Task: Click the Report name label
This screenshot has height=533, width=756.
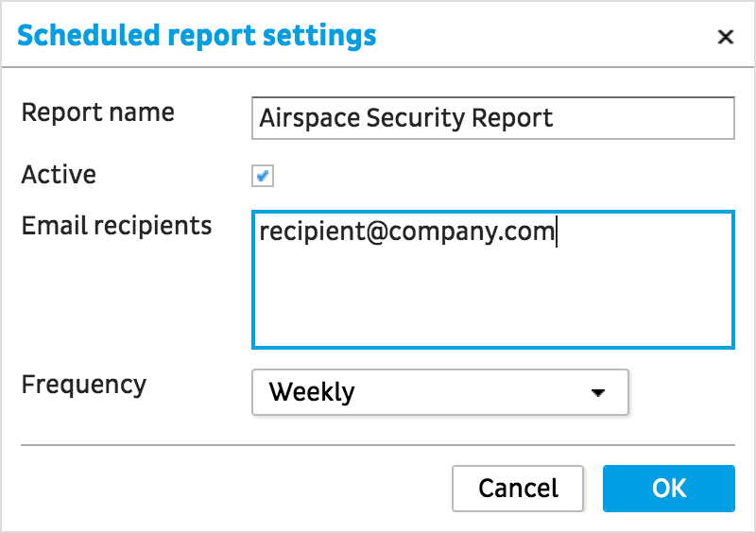Action: coord(98,112)
